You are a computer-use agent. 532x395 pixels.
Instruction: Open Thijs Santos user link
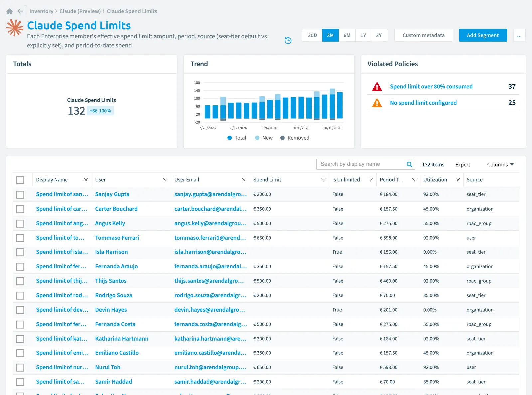coord(111,281)
